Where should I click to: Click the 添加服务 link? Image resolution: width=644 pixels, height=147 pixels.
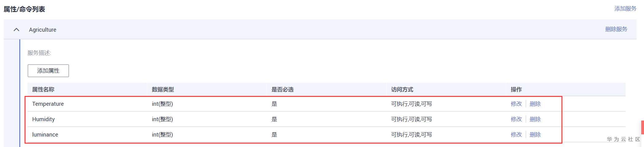tap(625, 9)
